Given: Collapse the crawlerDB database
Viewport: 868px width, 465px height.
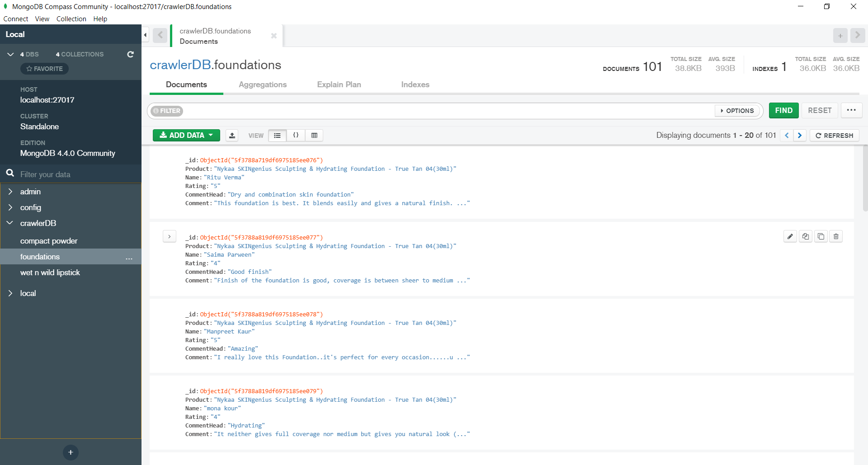Looking at the screenshot, I should point(10,223).
